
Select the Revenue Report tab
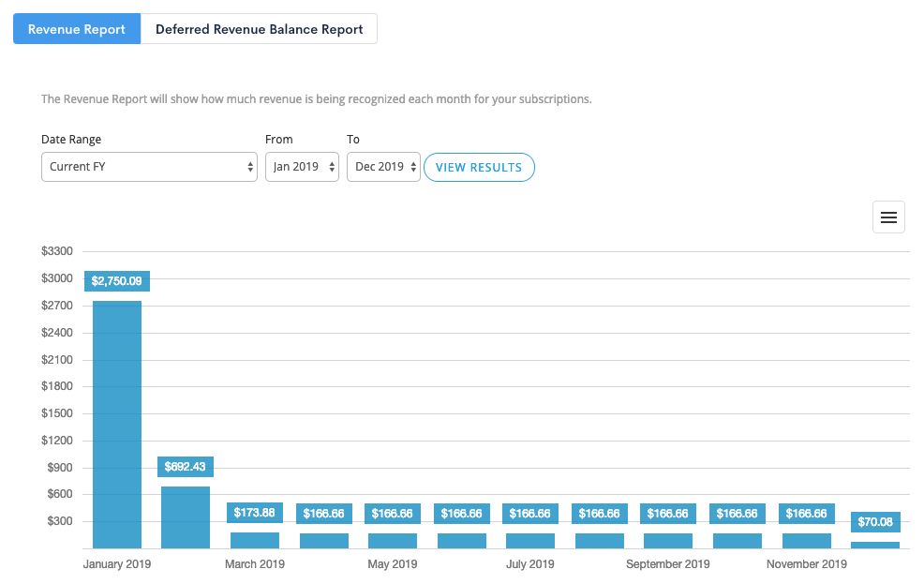(76, 28)
